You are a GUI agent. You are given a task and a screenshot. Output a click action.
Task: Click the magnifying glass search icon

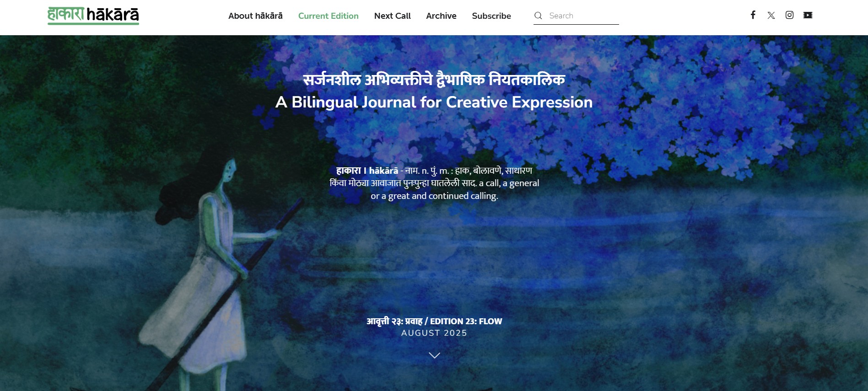click(538, 16)
